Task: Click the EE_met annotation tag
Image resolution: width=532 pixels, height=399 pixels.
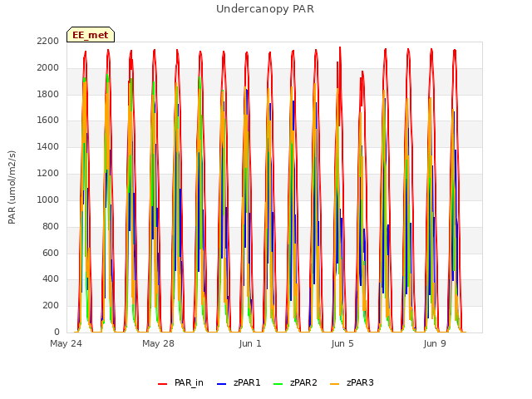Action: point(91,35)
